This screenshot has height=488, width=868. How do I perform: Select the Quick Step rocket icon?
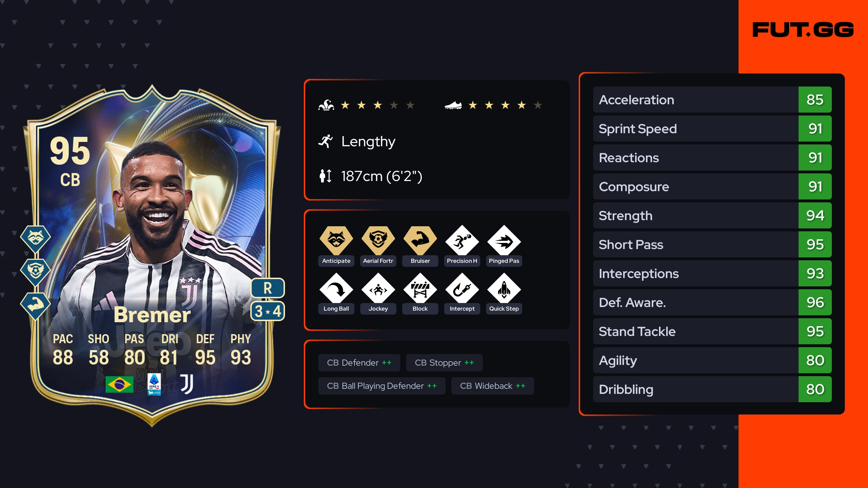click(504, 289)
